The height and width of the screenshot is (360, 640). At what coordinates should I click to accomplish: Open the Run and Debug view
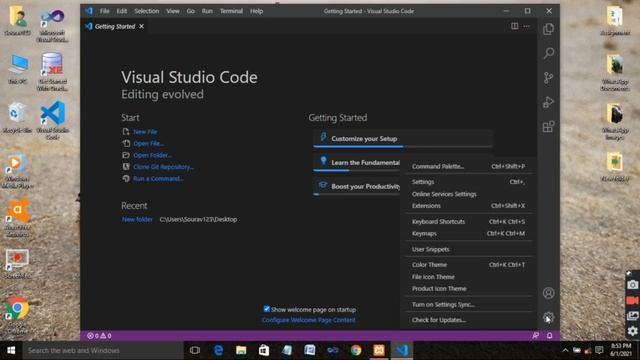click(549, 102)
